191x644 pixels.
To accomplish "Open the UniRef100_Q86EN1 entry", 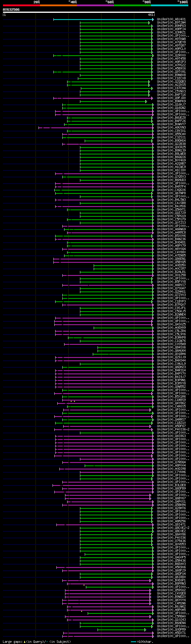I will (171, 259).
